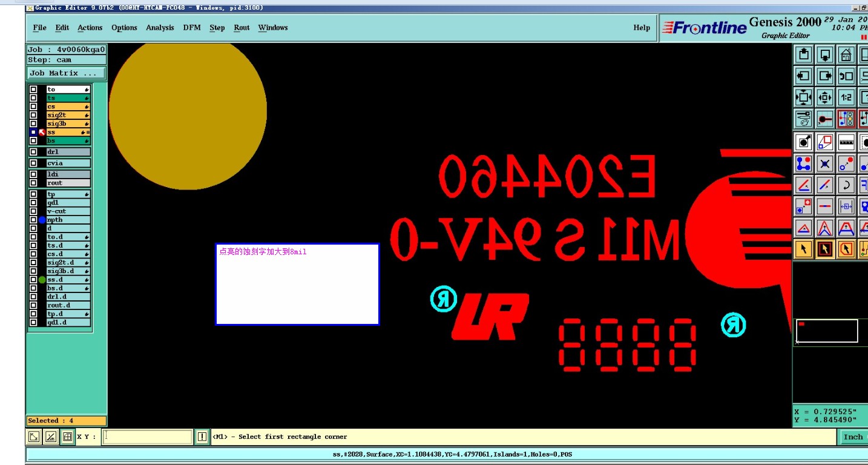
Task: Select the plain arrow pointer tool
Action: (x=803, y=249)
